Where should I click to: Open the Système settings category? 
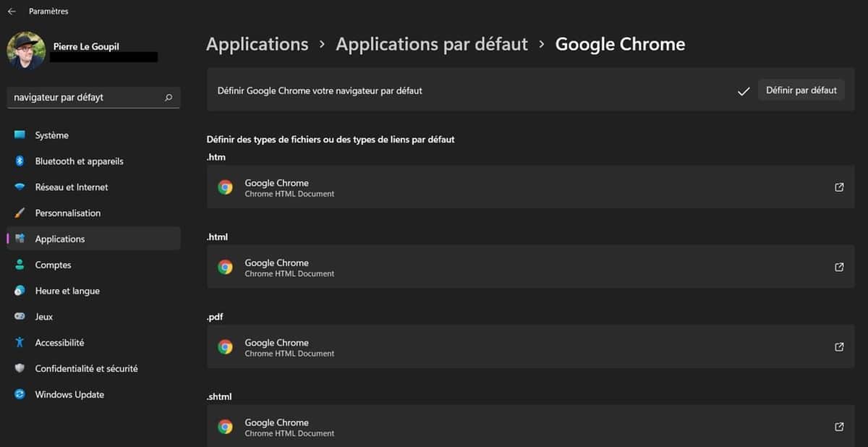click(93, 135)
